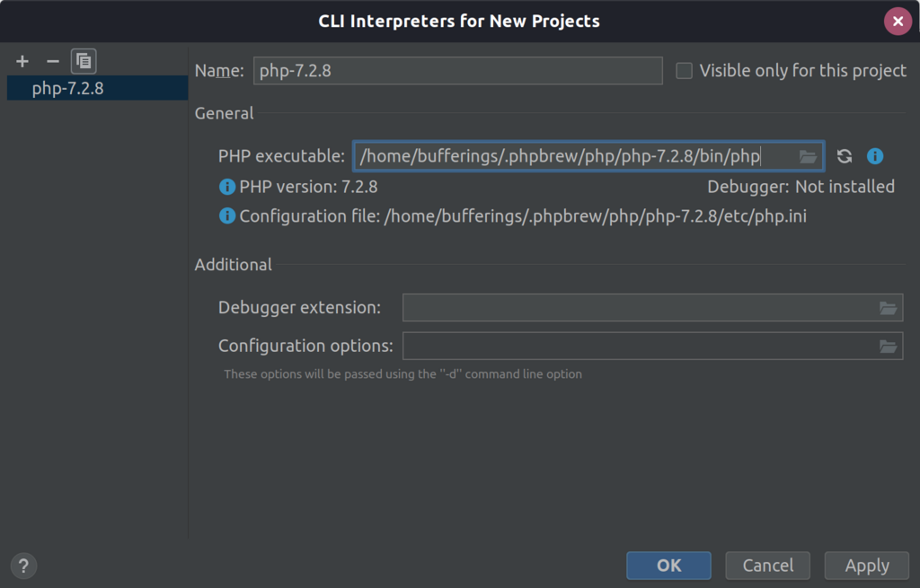
Task: Enable Visible only for this project
Action: (x=685, y=71)
